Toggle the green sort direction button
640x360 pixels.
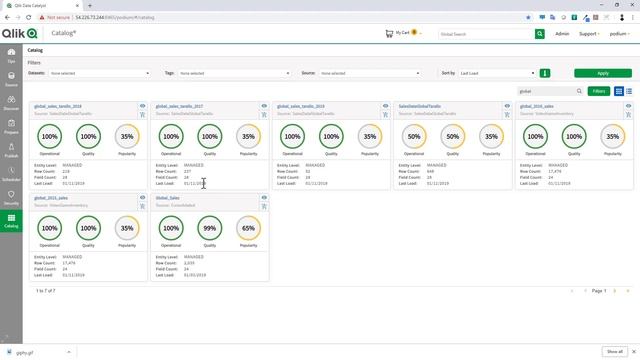click(544, 73)
